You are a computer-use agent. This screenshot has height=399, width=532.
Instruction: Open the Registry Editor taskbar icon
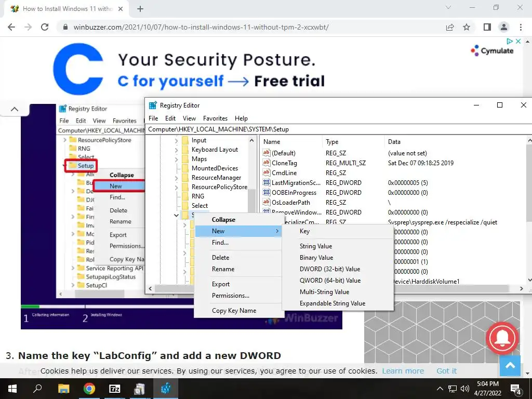(166, 389)
